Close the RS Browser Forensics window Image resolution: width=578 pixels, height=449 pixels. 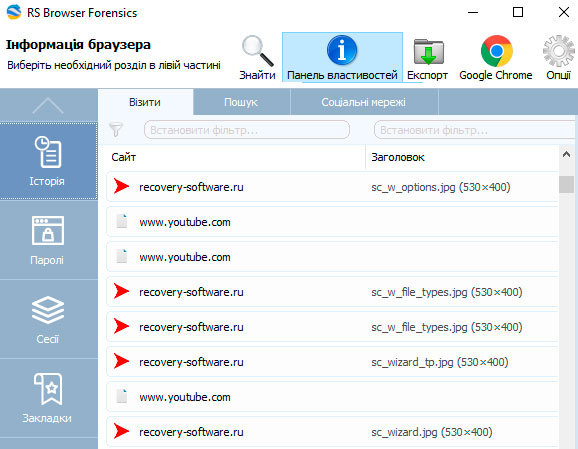(x=564, y=12)
